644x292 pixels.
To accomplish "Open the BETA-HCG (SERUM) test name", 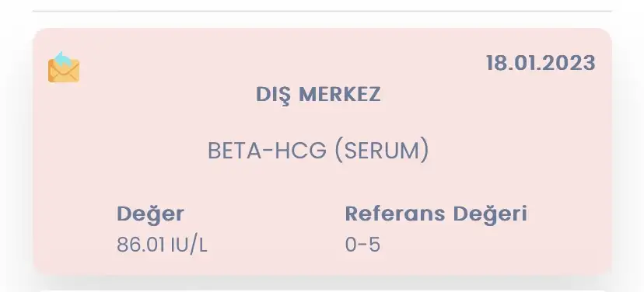I will tap(318, 151).
